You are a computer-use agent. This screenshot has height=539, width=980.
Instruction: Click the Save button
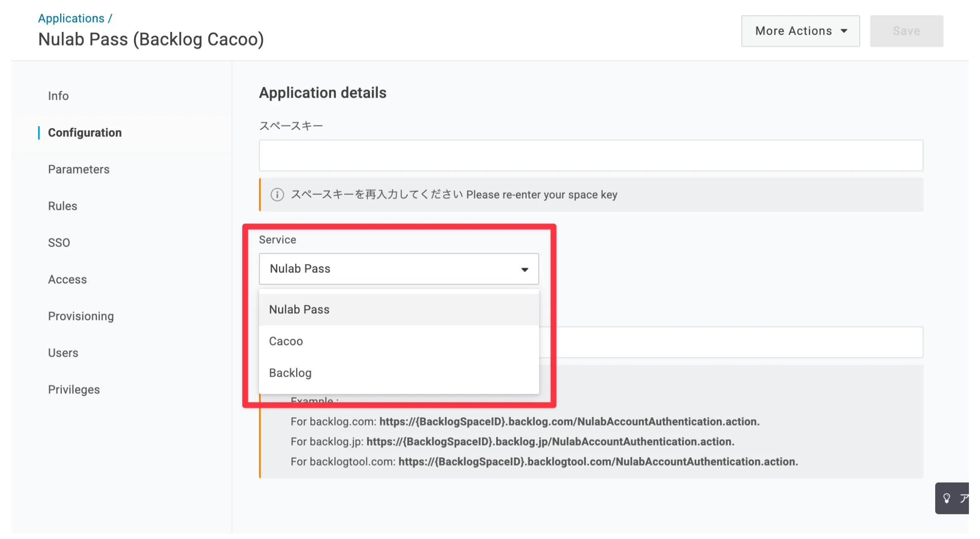click(907, 31)
